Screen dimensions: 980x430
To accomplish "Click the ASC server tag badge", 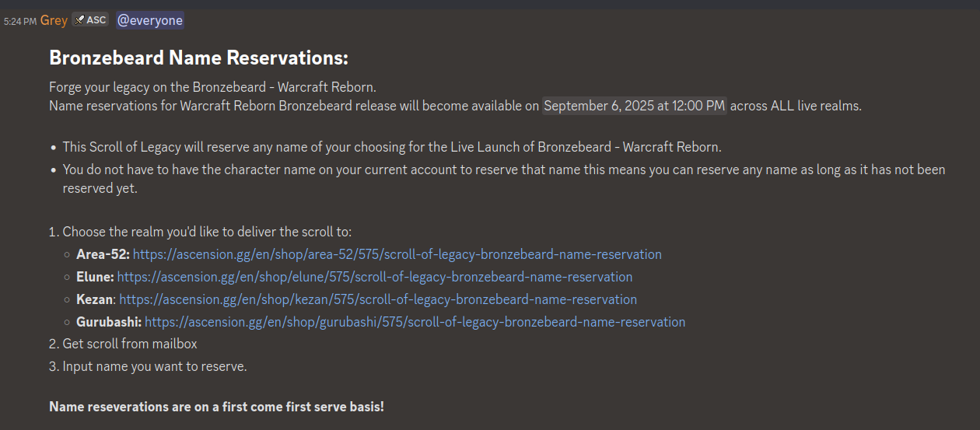I will (90, 20).
